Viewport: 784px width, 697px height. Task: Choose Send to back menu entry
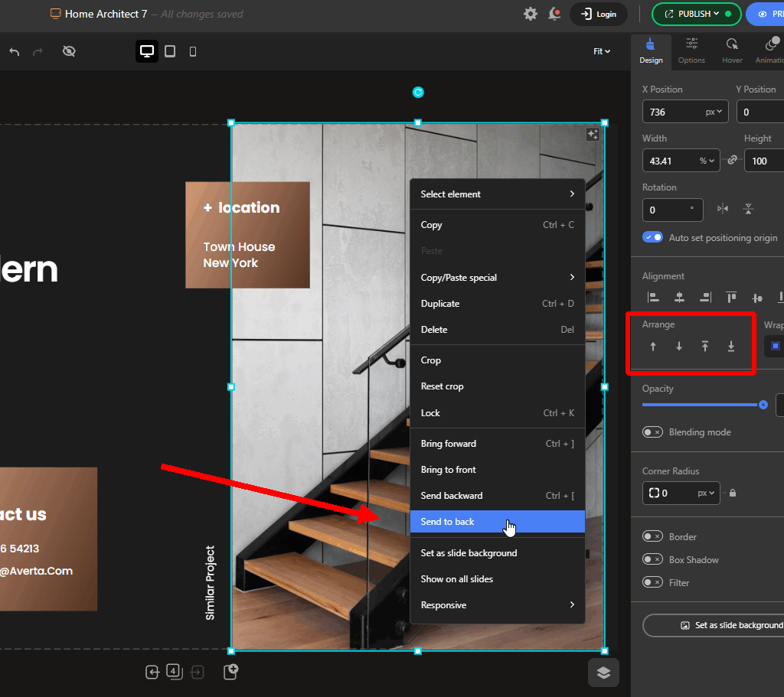[498, 522]
